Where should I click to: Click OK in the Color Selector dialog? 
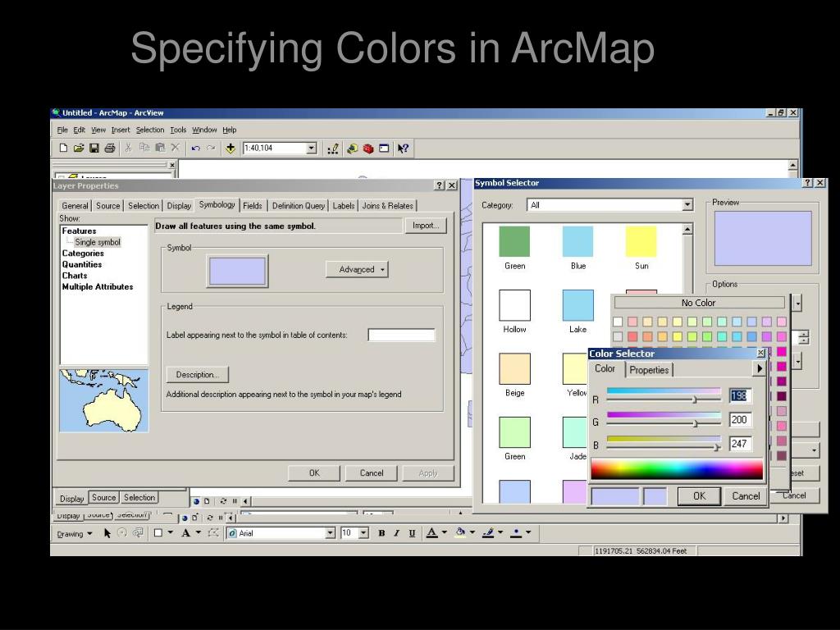[x=699, y=496]
